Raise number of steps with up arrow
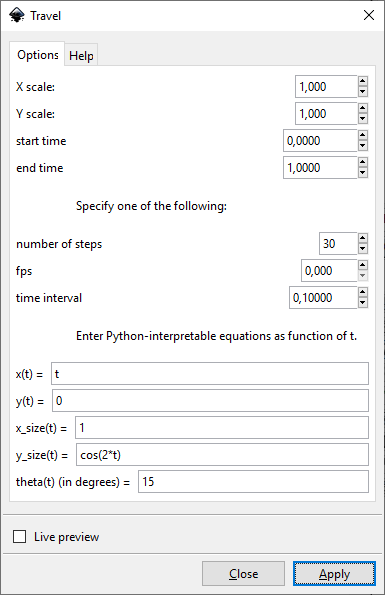This screenshot has height=595, width=385. pos(363,238)
